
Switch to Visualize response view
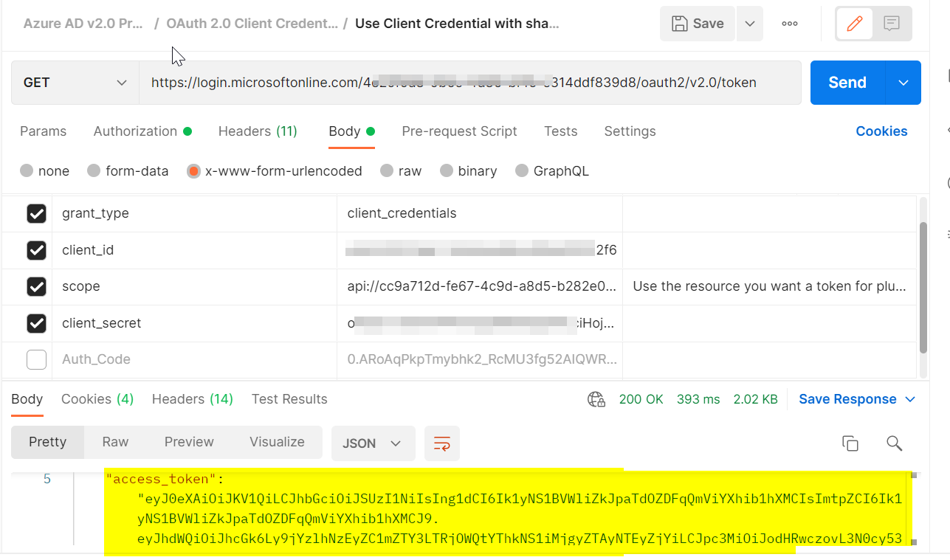tap(277, 442)
